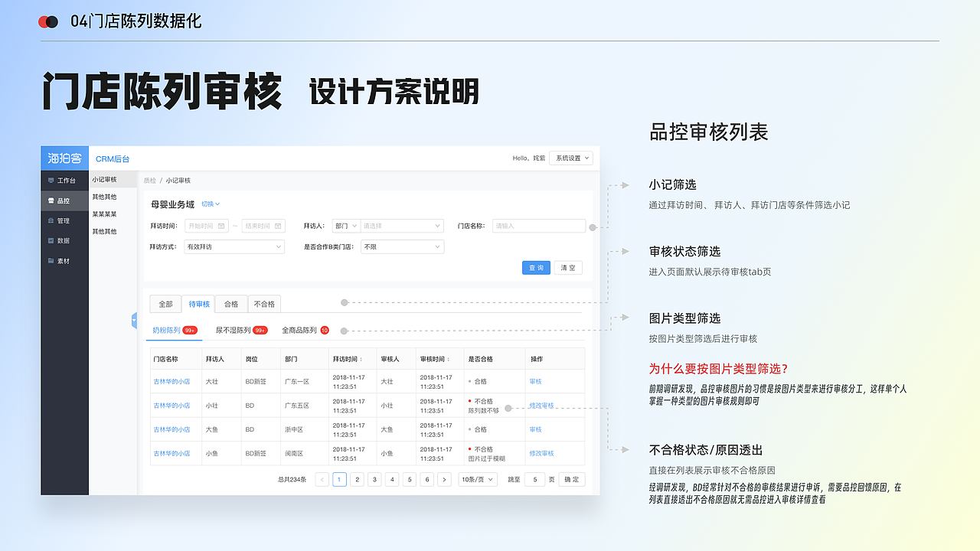
Task: Switch to 待审核 tab
Action: coord(199,304)
